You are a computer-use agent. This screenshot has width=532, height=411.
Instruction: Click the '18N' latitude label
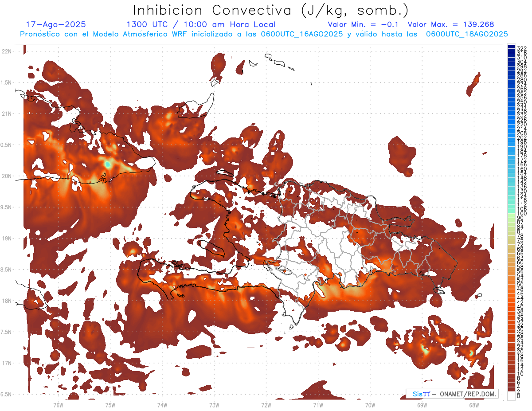(7, 301)
